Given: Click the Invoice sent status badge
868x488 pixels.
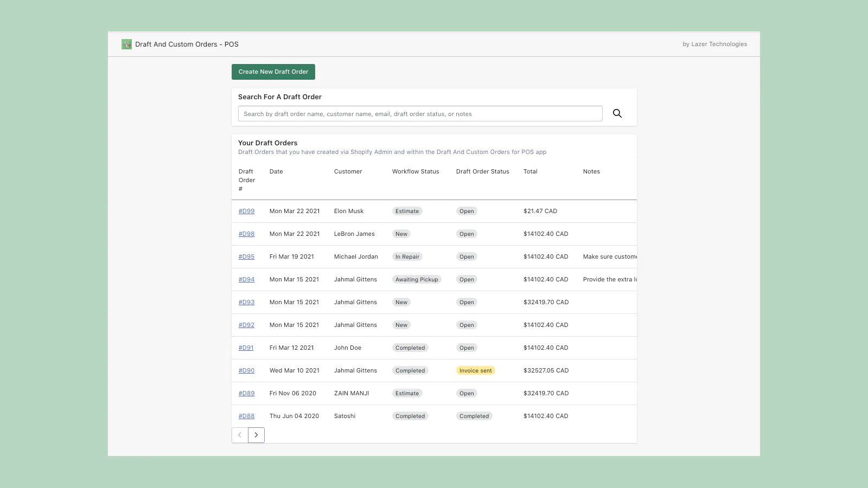Looking at the screenshot, I should 475,371.
